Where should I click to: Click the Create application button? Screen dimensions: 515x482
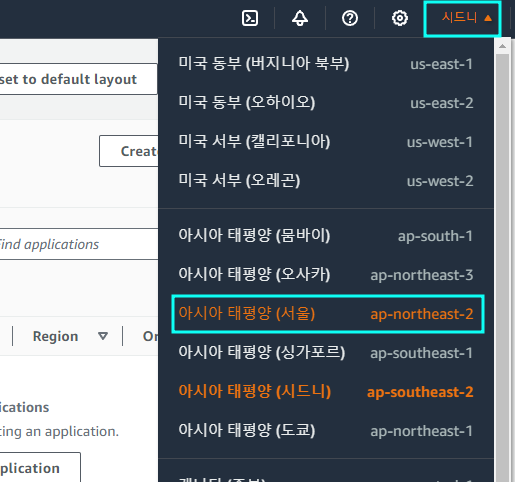click(x=129, y=151)
